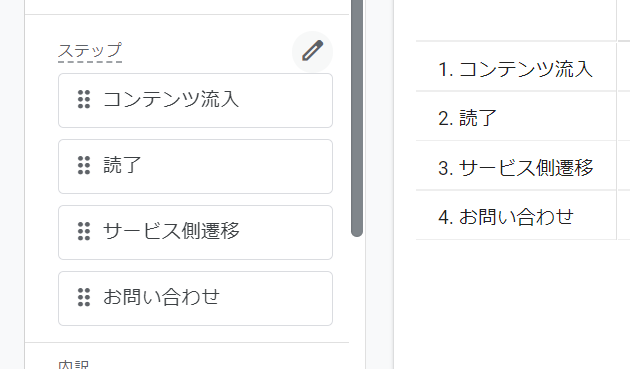Click the ステップ section label
This screenshot has width=630, height=369.
(90, 51)
